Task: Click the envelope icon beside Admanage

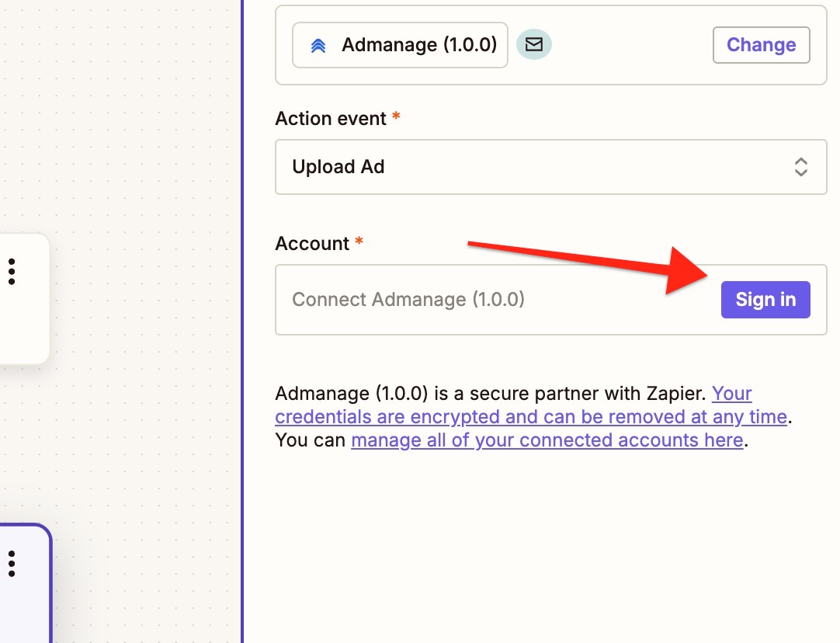Action: click(533, 44)
